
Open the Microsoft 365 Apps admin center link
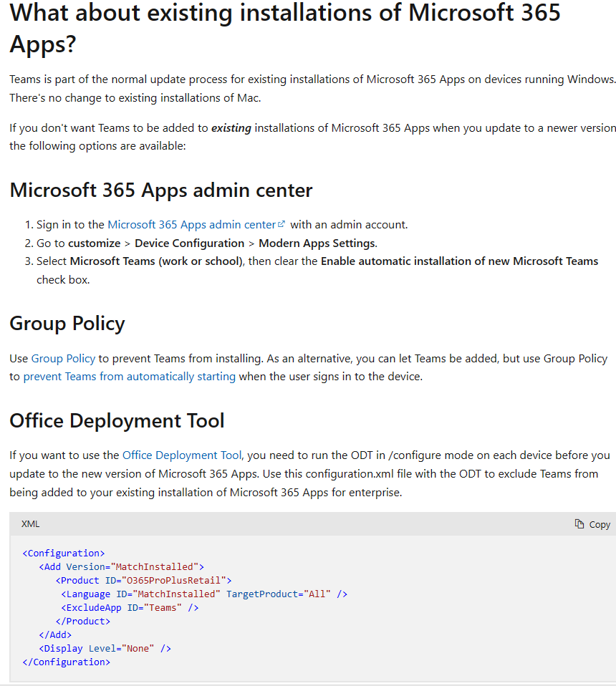click(192, 224)
